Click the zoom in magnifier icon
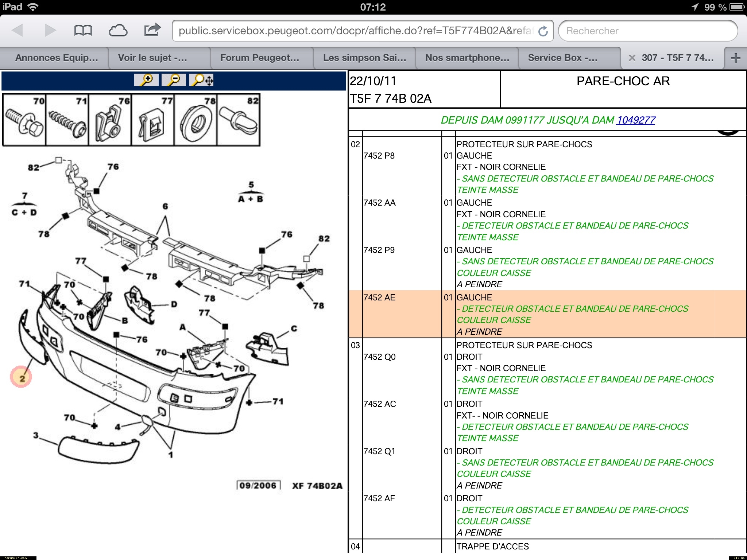Viewport: 747px width, 560px height. 146,79
